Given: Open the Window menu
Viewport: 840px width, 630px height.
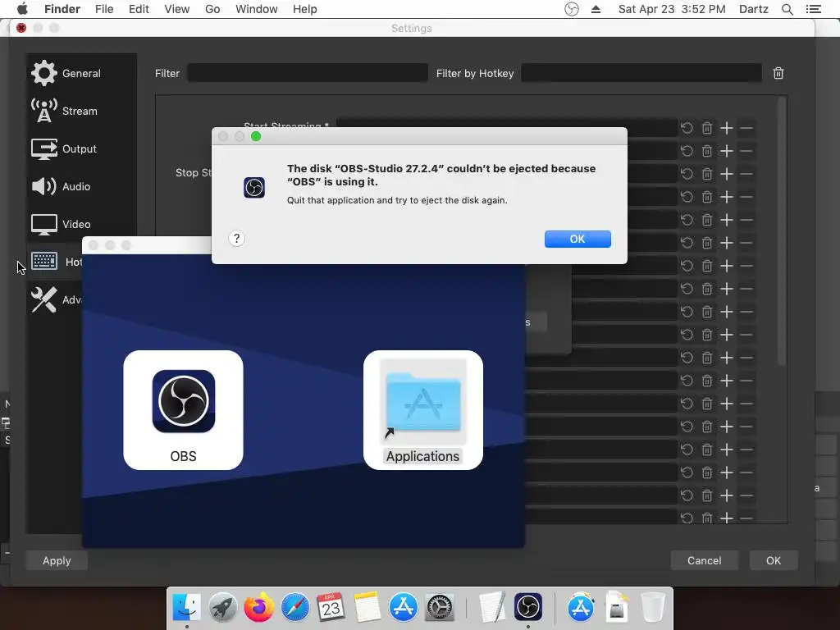Looking at the screenshot, I should coord(257,9).
